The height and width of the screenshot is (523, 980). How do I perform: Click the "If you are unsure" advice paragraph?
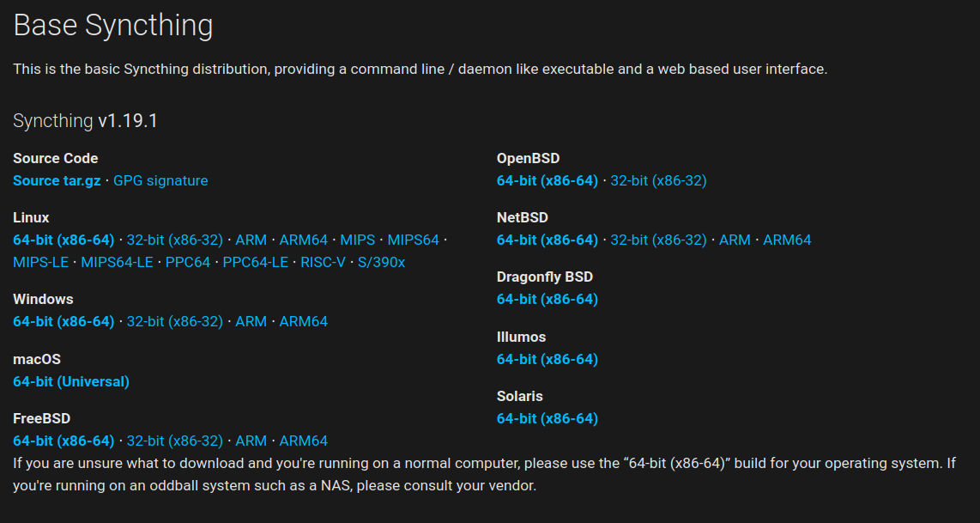point(485,474)
